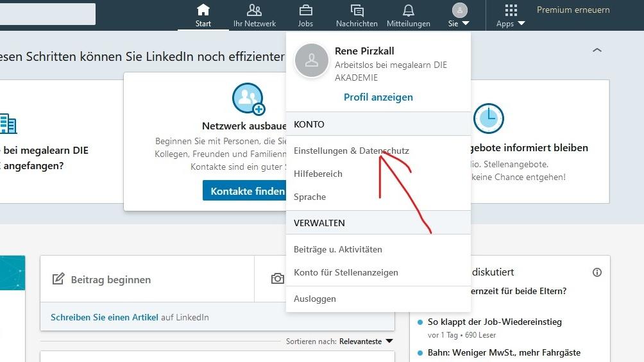Image resolution: width=644 pixels, height=362 pixels.
Task: Click the info icon in the news panel
Action: pyautogui.click(x=597, y=272)
